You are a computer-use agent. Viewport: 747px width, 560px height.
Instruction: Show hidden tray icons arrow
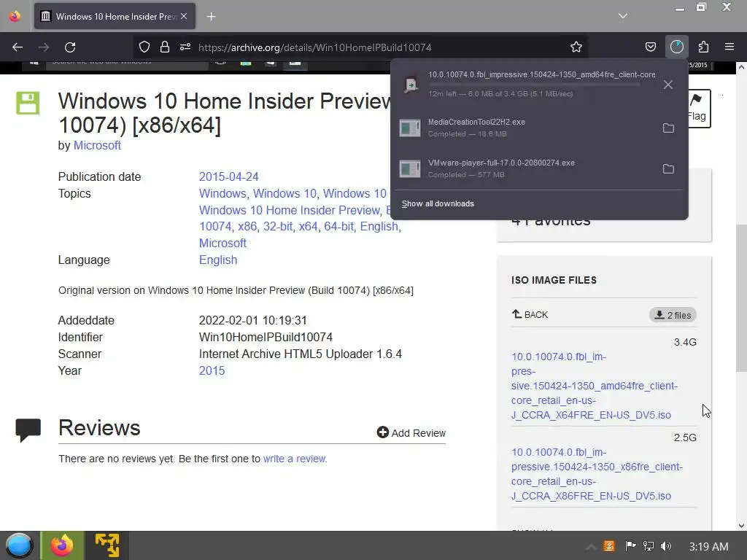tap(591, 547)
